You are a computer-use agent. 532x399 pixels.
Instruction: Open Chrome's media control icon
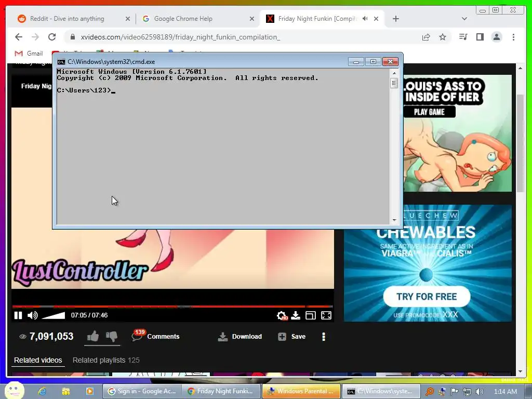click(x=463, y=37)
